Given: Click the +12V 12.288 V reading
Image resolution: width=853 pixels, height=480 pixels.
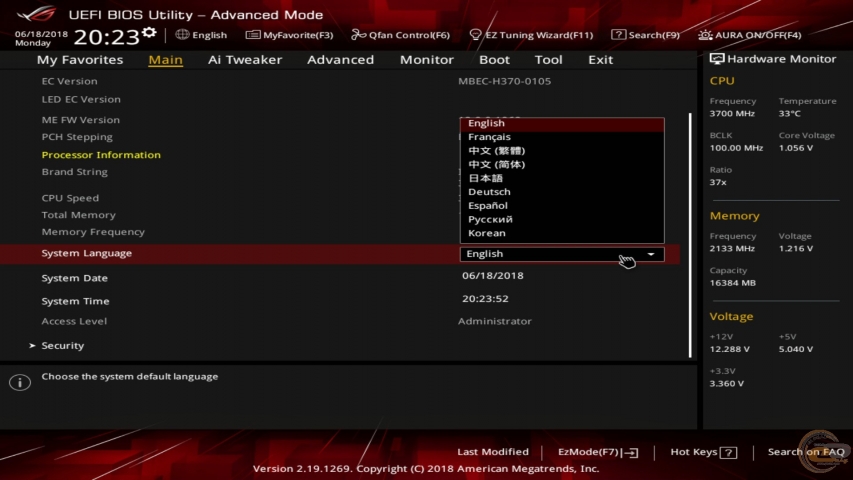Looking at the screenshot, I should tap(729, 349).
